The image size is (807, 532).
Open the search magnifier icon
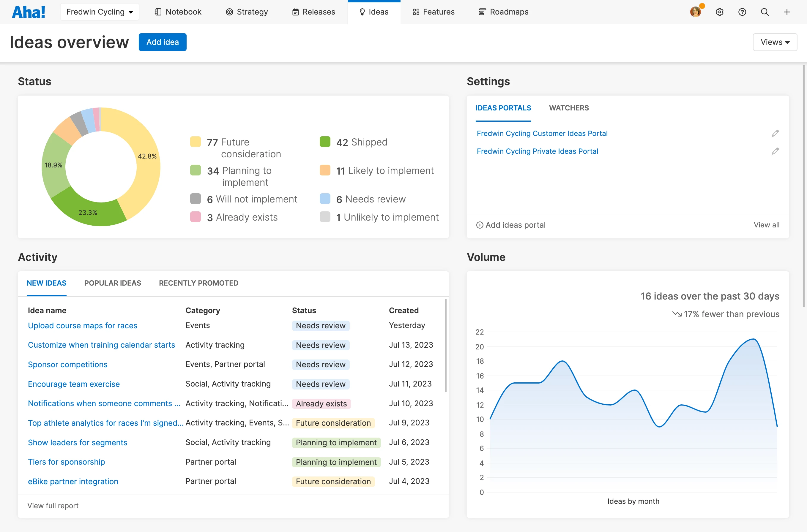click(x=765, y=12)
